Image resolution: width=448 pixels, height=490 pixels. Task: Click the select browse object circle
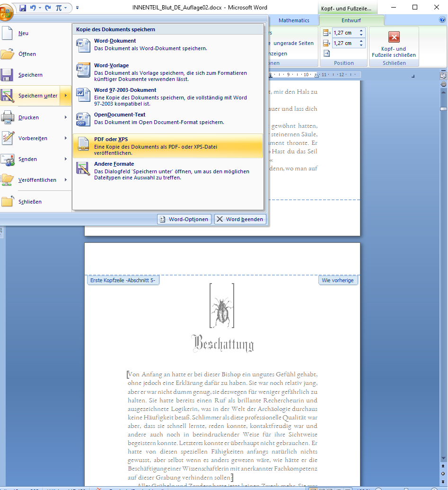(x=443, y=474)
